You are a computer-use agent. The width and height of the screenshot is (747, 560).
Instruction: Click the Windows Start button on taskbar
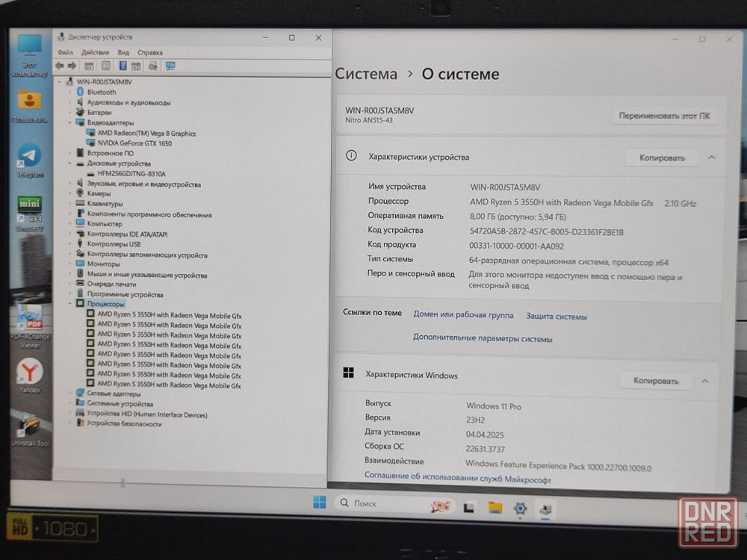[320, 502]
